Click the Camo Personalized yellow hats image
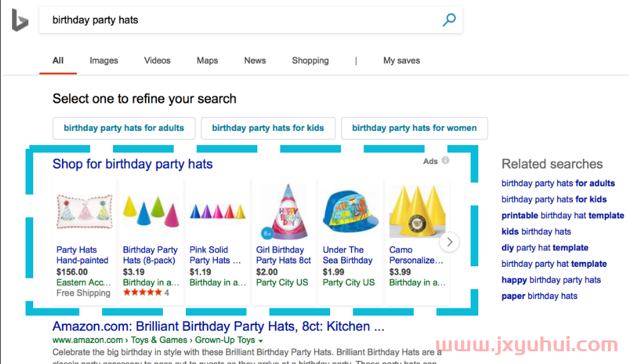 click(x=417, y=211)
